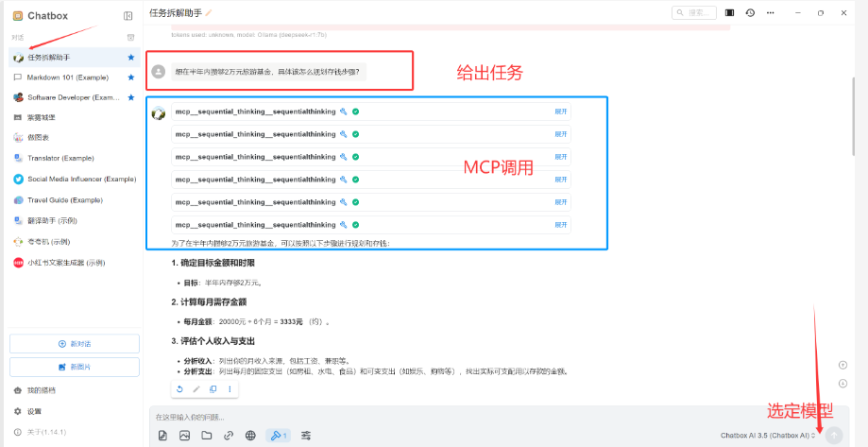Toggle the layout width icon in header
The image size is (868, 447).
click(729, 12)
